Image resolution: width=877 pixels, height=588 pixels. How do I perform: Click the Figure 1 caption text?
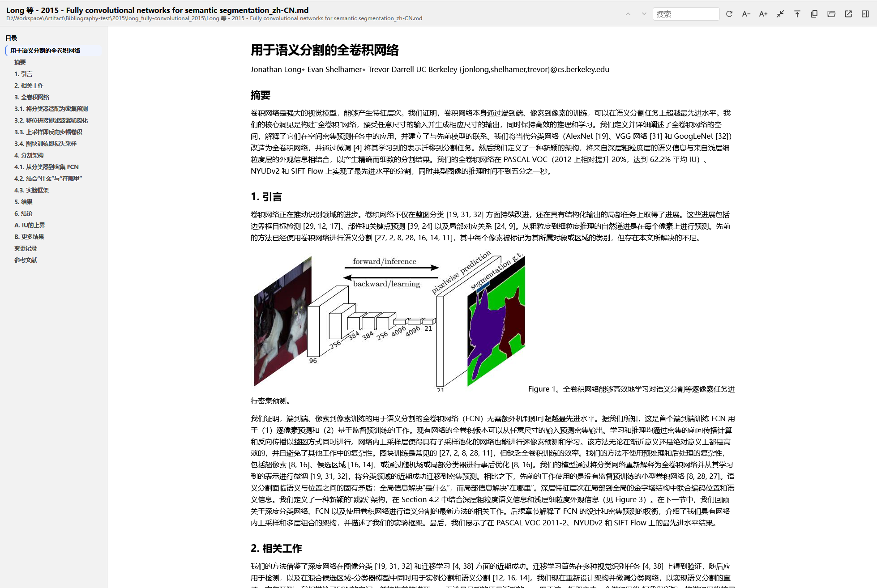point(631,389)
